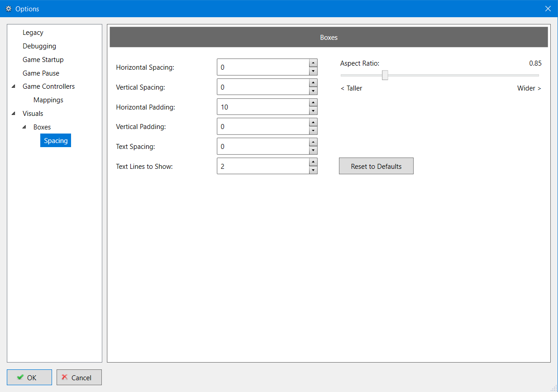The image size is (558, 392).
Task: Click the Aspect Ratio slider thumb
Action: (385, 75)
